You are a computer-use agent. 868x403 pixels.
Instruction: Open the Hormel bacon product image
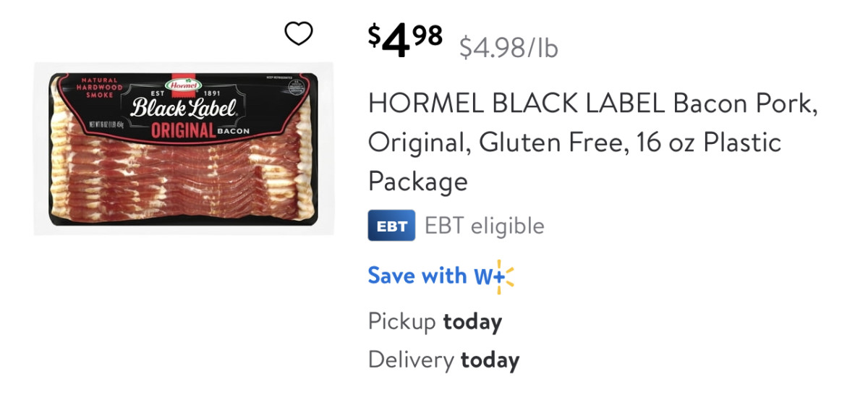pos(184,149)
